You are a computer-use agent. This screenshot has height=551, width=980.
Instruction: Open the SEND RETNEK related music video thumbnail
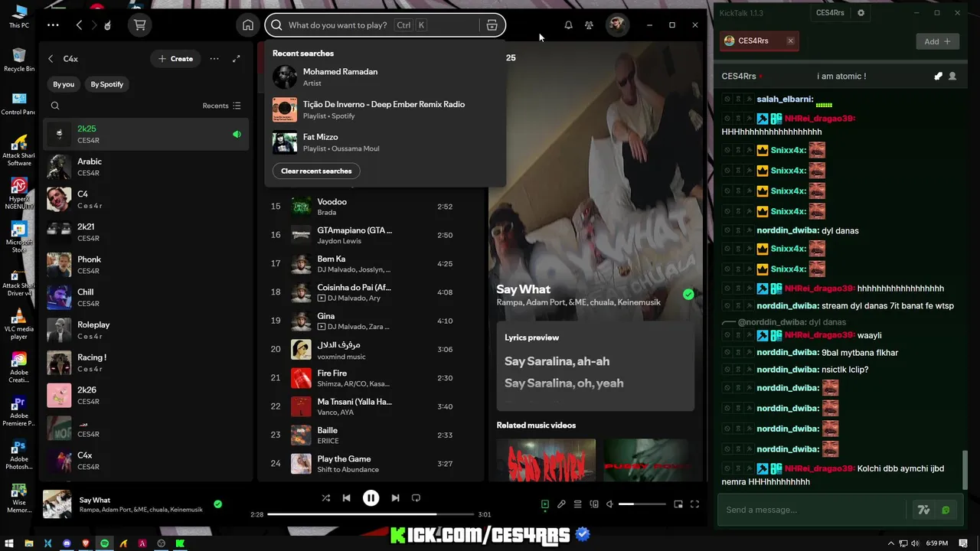546,460
